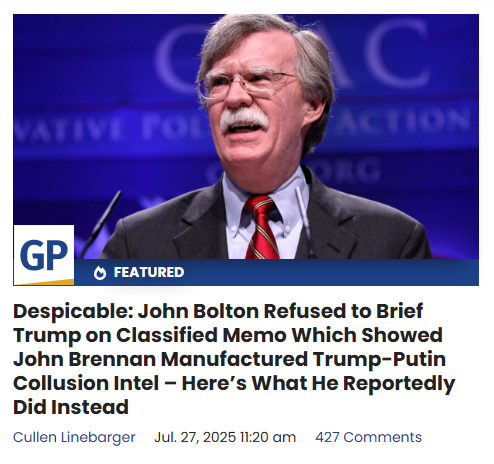
Task: Click headline text Classified Memo Which Showed
Action: coord(279,335)
